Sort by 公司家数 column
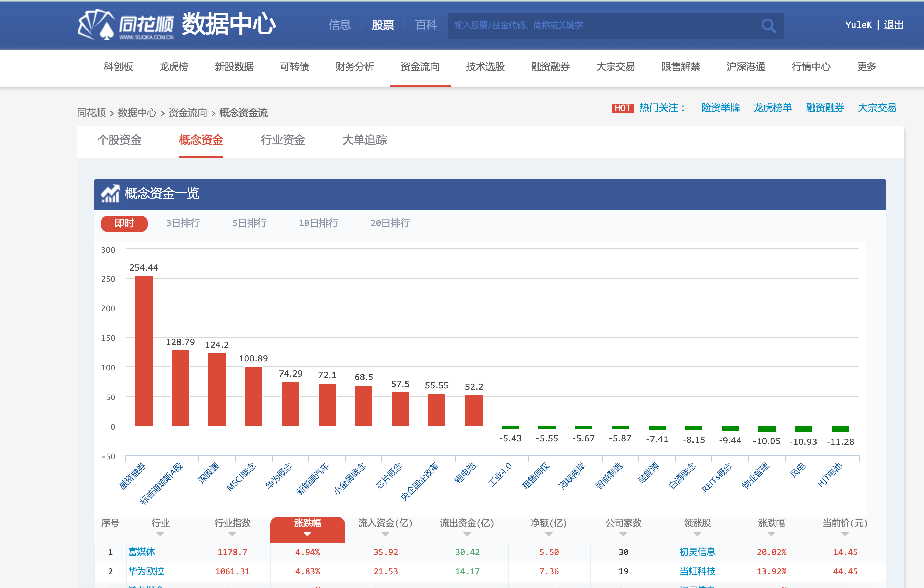Viewport: 924px width, 588px height. [x=623, y=534]
